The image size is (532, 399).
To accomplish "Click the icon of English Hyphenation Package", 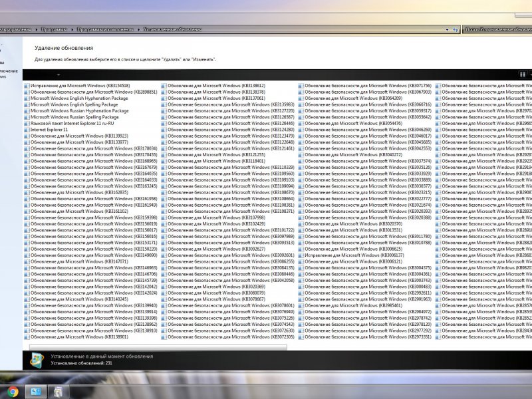I will coord(27,98).
